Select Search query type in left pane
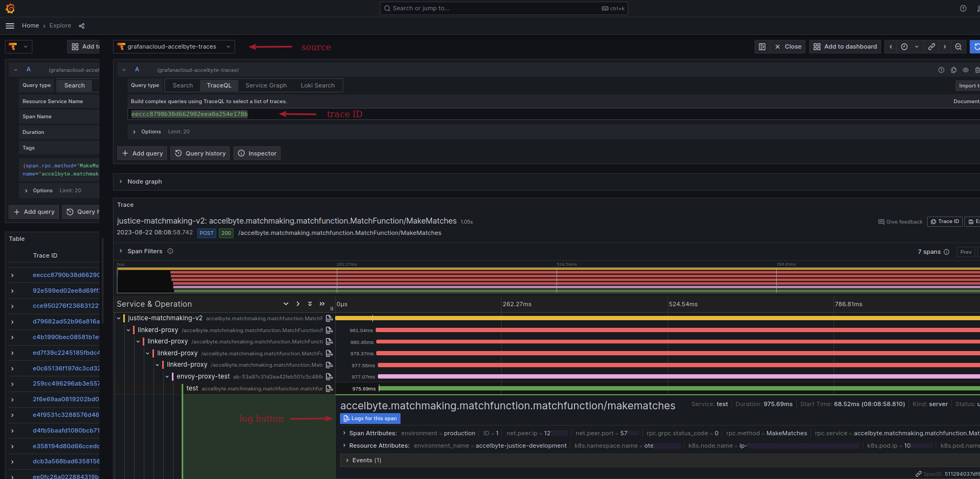 tap(75, 85)
